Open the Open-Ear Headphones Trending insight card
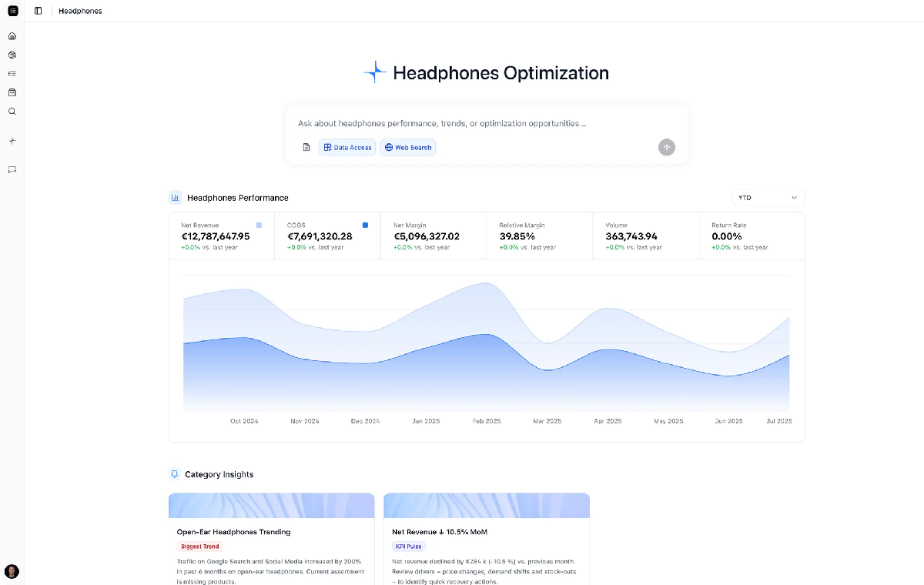Image resolution: width=924 pixels, height=585 pixels. (x=271, y=539)
